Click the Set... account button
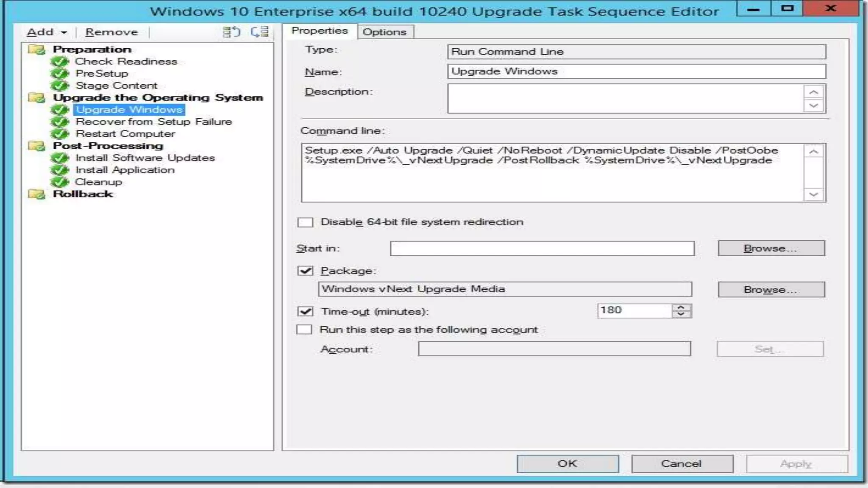 [x=770, y=349]
